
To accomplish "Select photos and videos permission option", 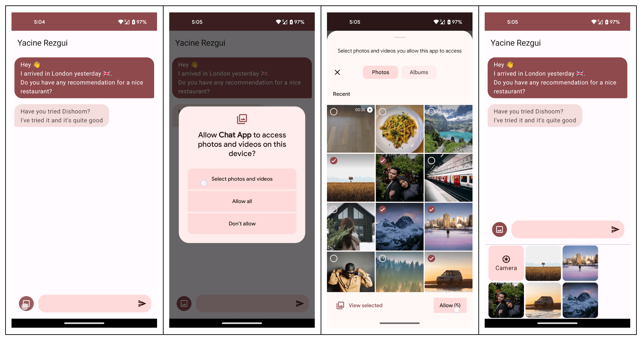I will 241,179.
